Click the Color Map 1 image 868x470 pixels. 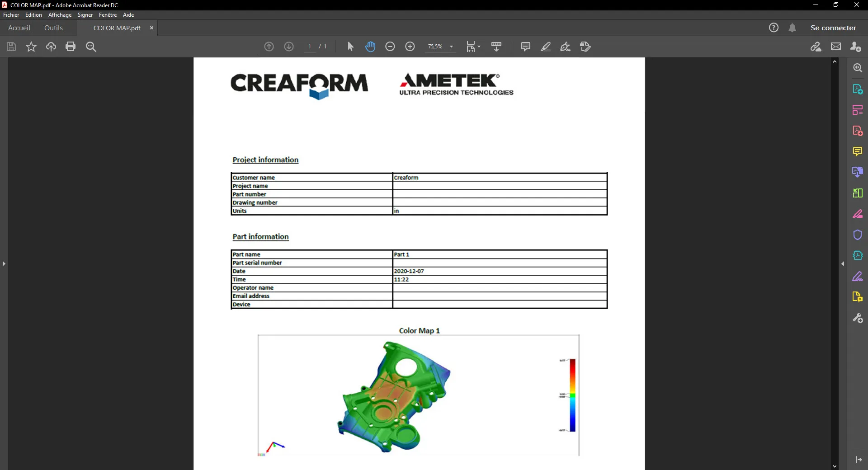click(419, 395)
